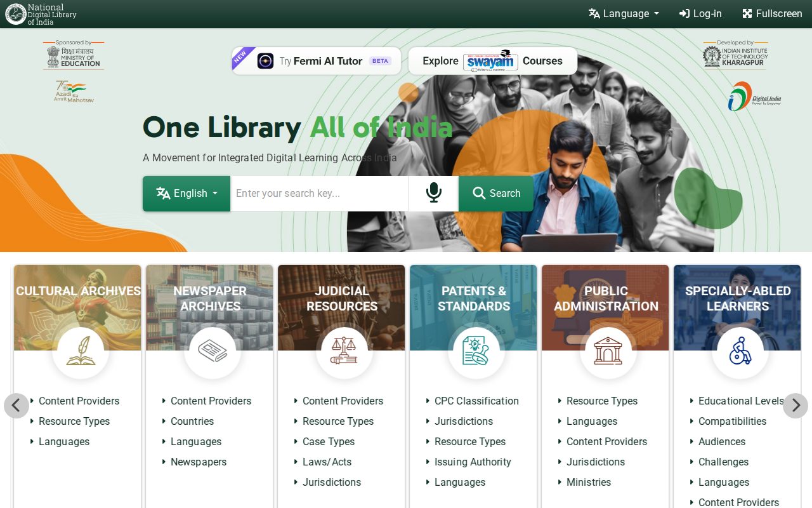
Task: Click Log-in in the top bar
Action: (700, 14)
